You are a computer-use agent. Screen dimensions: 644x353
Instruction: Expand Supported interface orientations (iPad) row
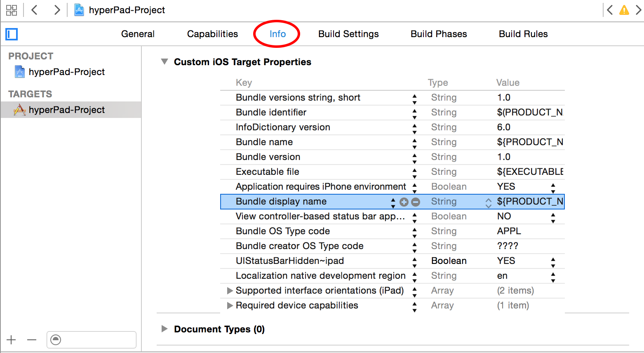tap(230, 291)
